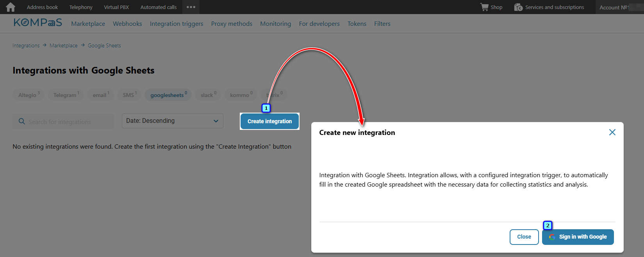644x257 pixels.
Task: Select the slack filter chip
Action: [208, 95]
